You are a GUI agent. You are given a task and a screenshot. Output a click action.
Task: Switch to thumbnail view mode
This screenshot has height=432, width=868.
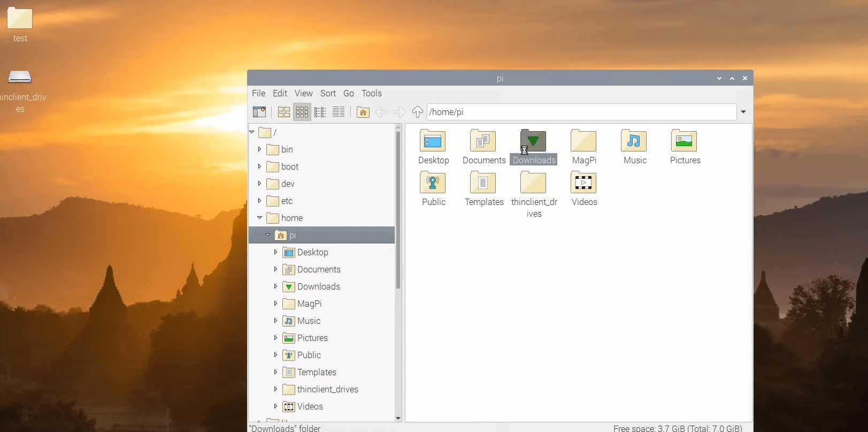pos(302,112)
